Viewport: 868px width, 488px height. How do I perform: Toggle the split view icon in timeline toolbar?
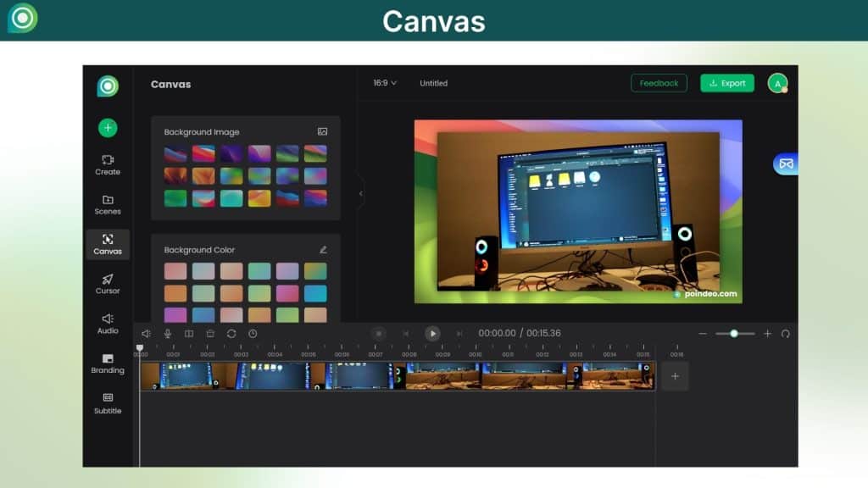tap(189, 333)
